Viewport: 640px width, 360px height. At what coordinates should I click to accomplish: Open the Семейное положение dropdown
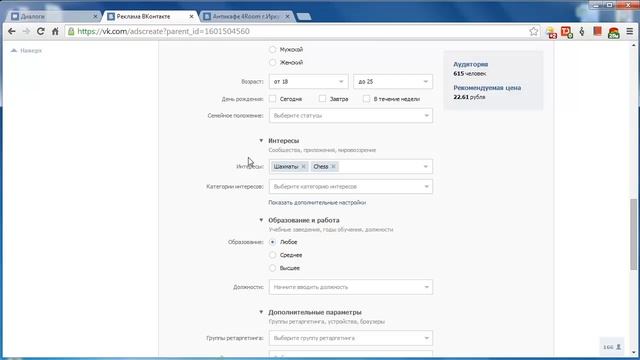[351, 116]
